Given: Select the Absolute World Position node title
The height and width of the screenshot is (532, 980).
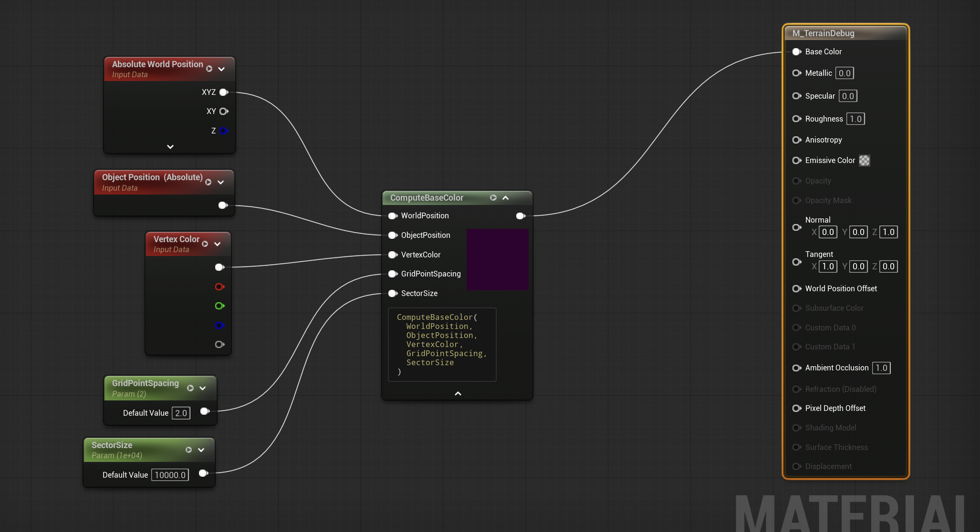Looking at the screenshot, I should tap(157, 64).
